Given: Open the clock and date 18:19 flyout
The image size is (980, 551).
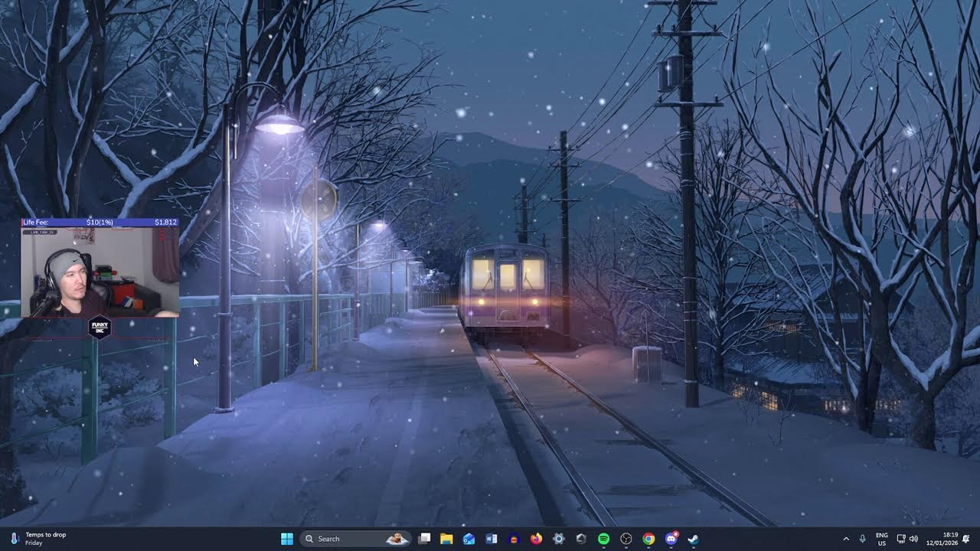Looking at the screenshot, I should (942, 539).
